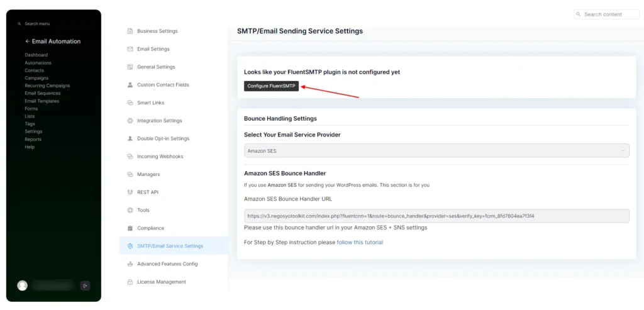The height and width of the screenshot is (310, 644).
Task: Click the Double Opt-in Settings icon
Action: click(130, 139)
